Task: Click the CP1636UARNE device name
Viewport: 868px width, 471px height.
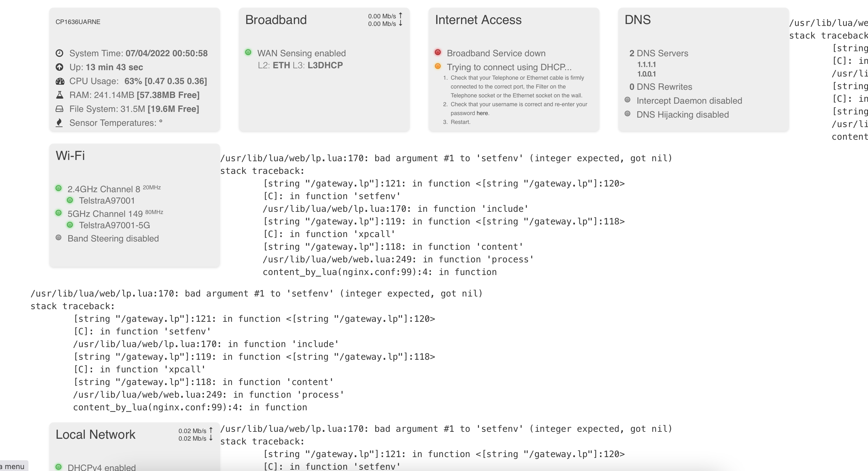Action: (78, 21)
